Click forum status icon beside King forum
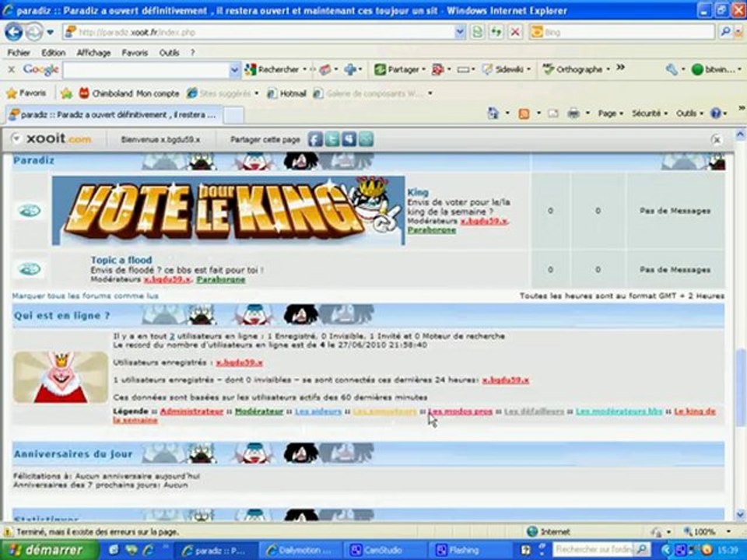 tap(30, 211)
